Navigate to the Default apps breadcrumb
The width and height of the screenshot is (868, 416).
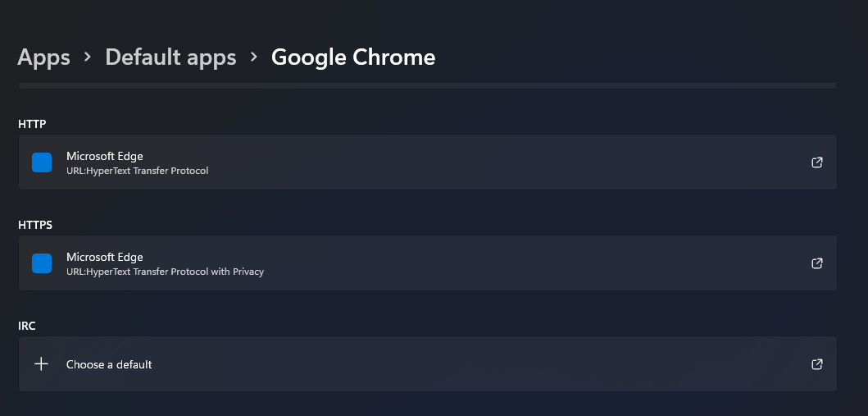tap(170, 57)
